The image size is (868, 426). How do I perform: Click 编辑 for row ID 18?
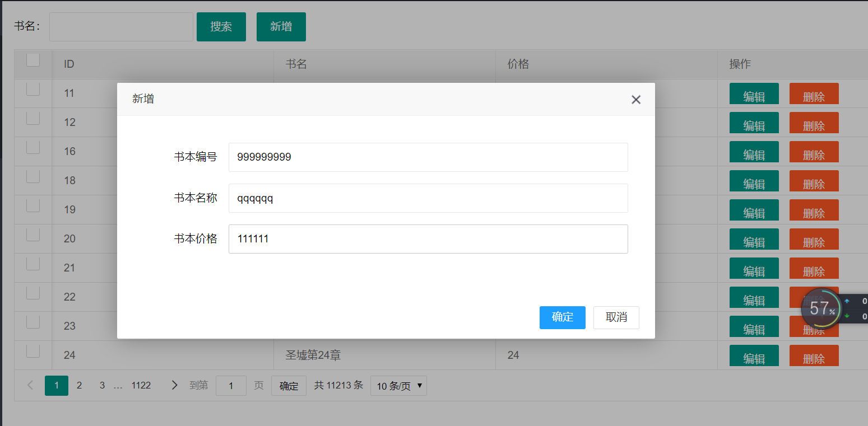(754, 181)
